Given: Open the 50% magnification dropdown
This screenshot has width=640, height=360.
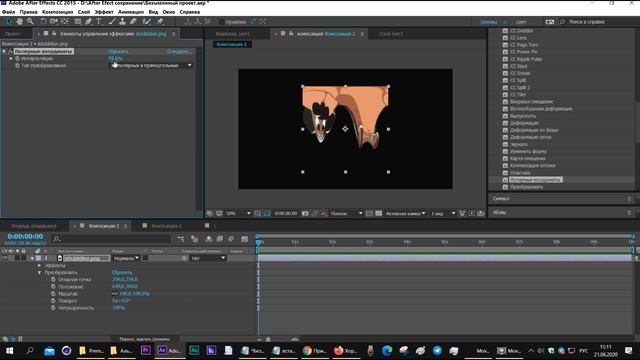Looking at the screenshot, I should 238,213.
